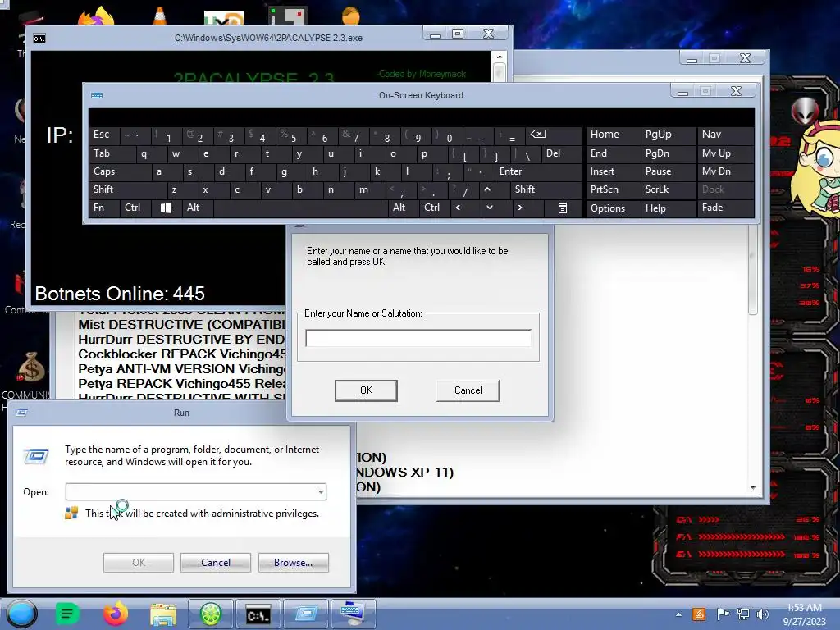Switch to the command prompt taskbar button
840x630 pixels.
[x=258, y=614]
